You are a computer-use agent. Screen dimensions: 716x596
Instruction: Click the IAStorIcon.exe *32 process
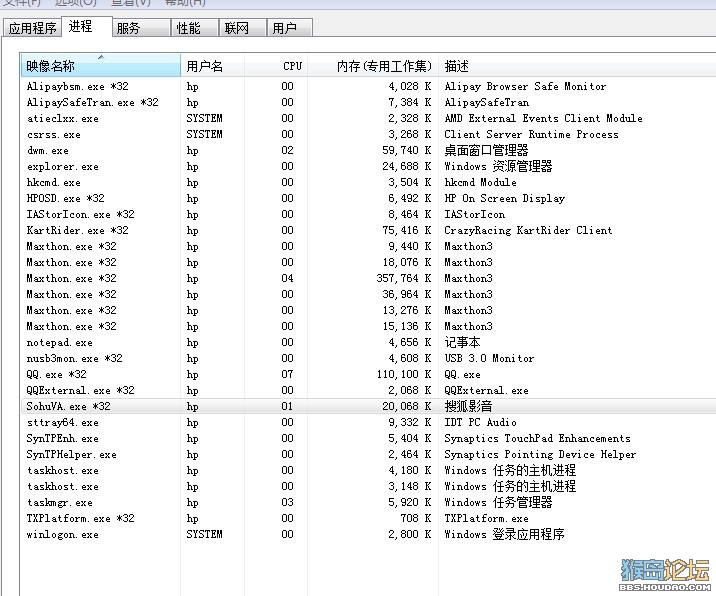[x=368, y=214]
